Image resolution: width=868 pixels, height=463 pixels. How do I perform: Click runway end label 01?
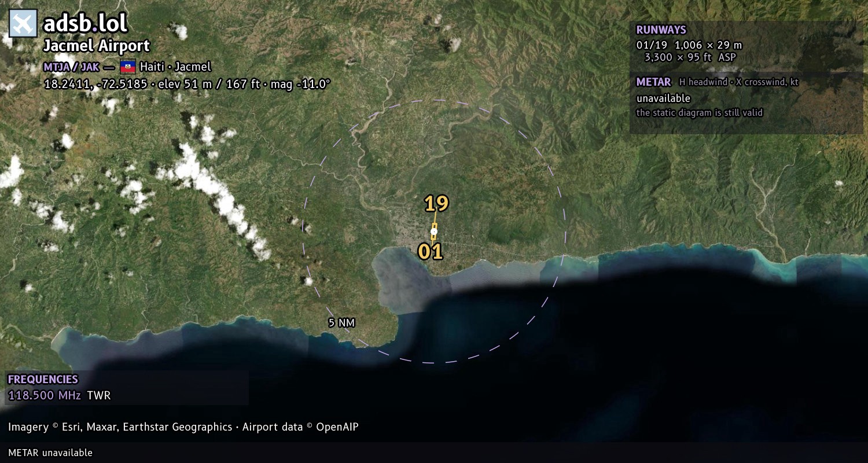tap(431, 251)
